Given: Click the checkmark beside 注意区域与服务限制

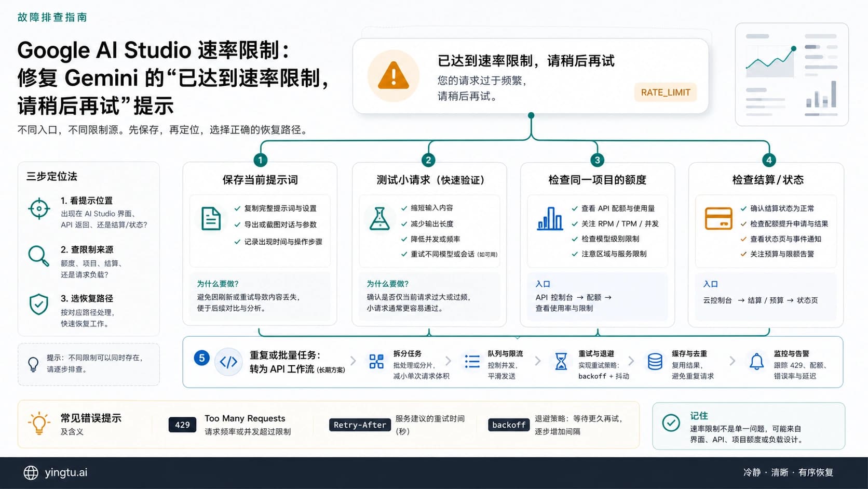Looking at the screenshot, I should click(575, 254).
